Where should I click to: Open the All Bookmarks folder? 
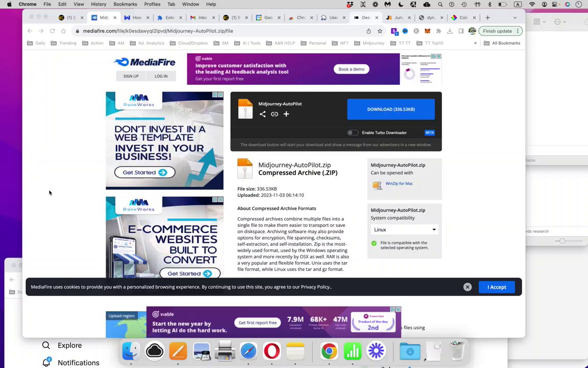(502, 43)
